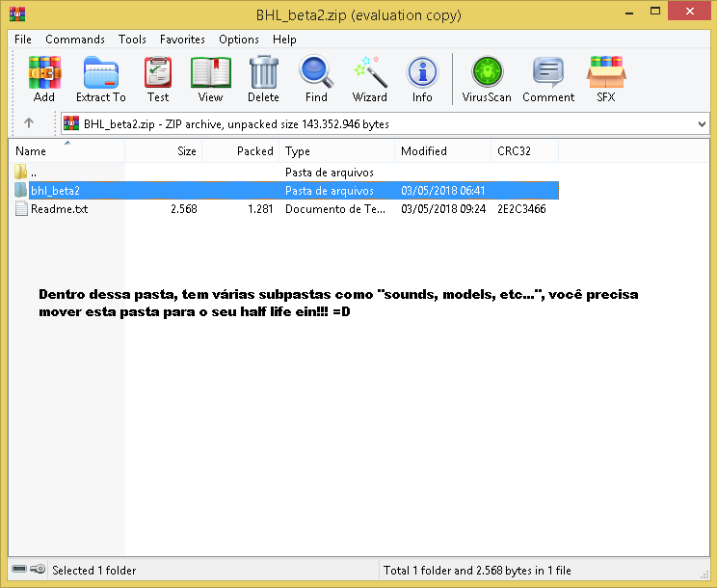
Task: Select the Readme.txt file name
Action: point(59,209)
